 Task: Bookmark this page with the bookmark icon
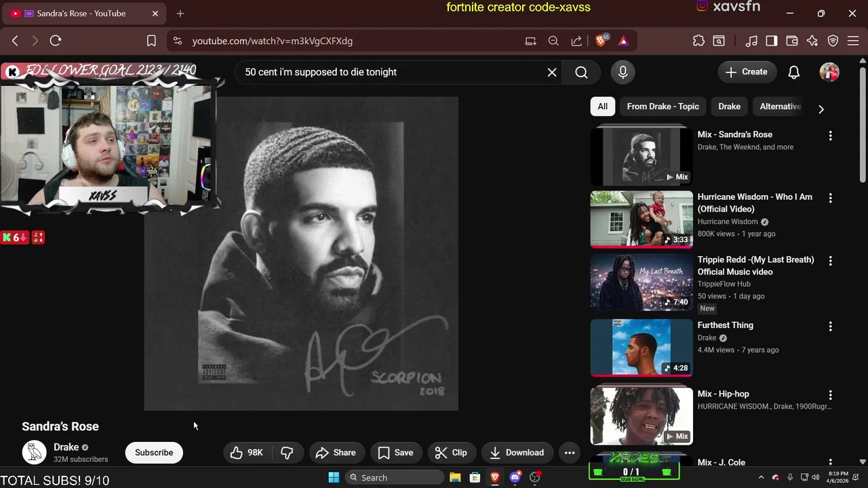coord(152,41)
